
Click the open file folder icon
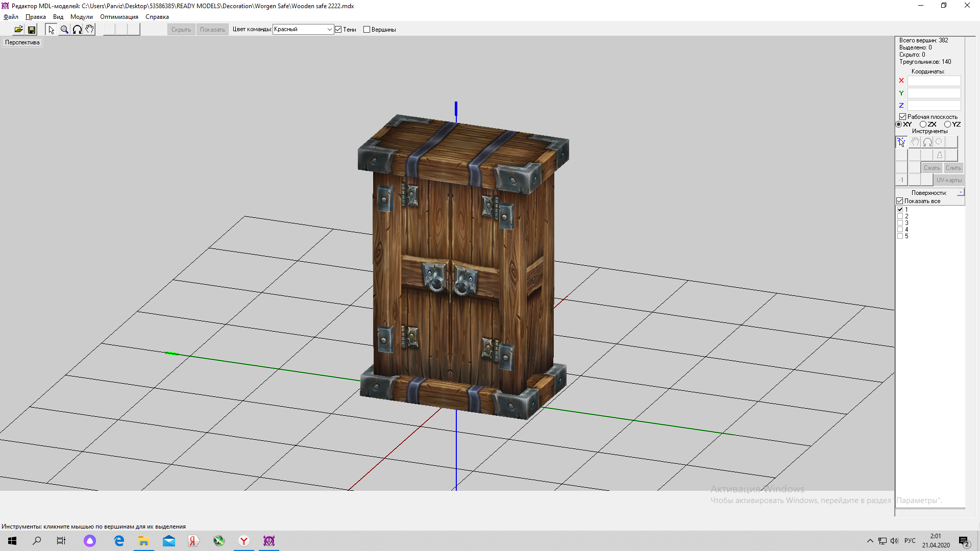[x=18, y=30]
